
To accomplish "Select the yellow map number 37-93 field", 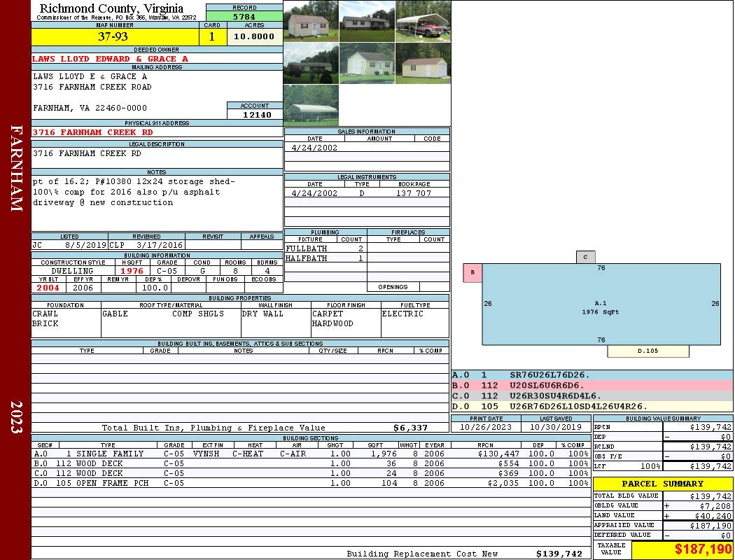I will pos(113,36).
